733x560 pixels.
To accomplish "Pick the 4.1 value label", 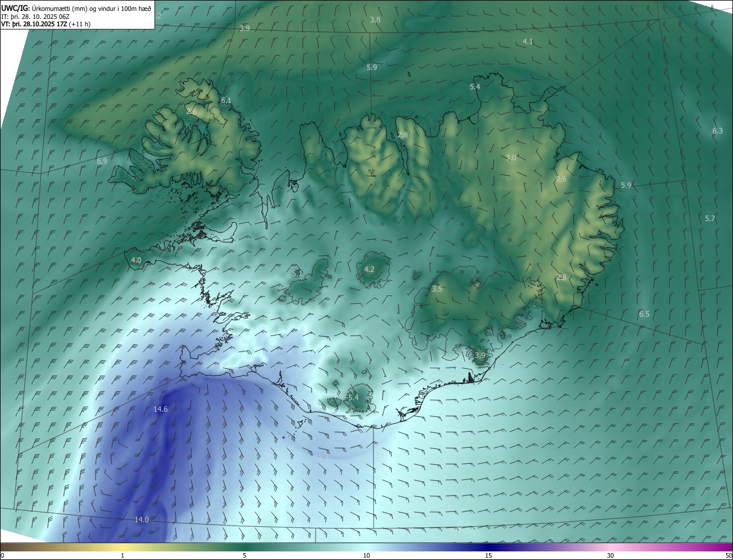I will click(x=528, y=42).
